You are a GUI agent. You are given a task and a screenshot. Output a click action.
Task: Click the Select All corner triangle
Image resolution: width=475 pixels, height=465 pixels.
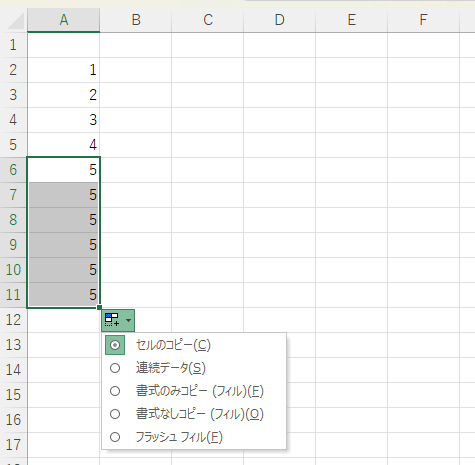click(16, 21)
